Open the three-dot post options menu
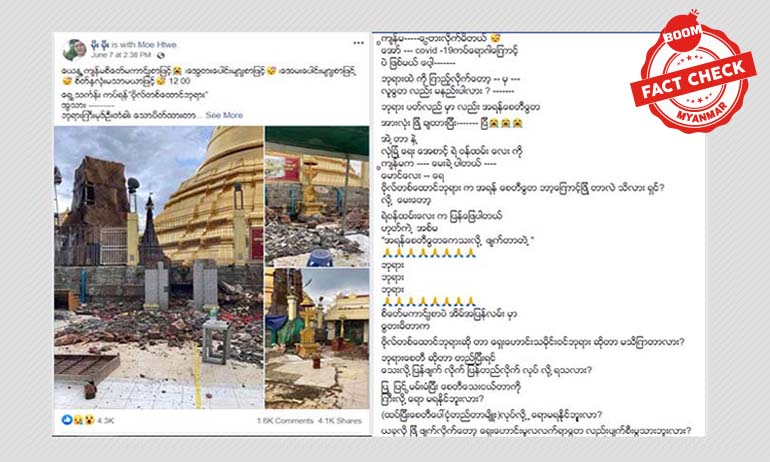Screen dimensions: 770x462 point(358,43)
